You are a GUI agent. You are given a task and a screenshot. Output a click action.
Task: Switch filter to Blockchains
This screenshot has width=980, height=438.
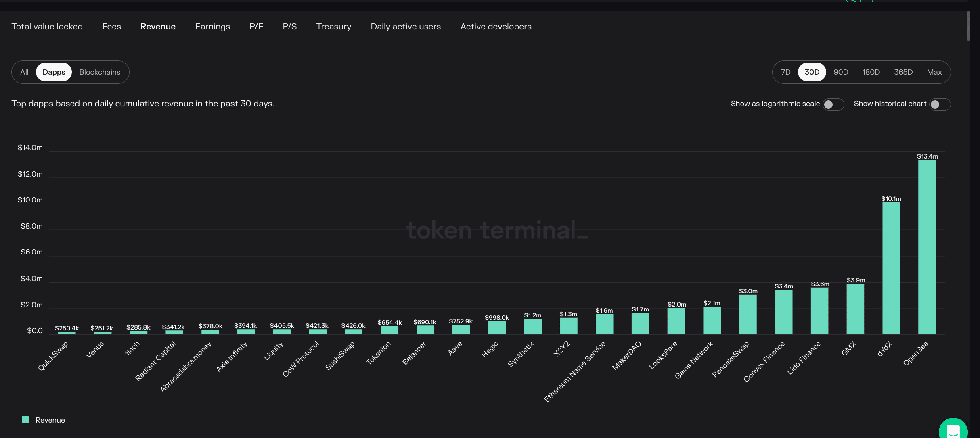tap(100, 72)
